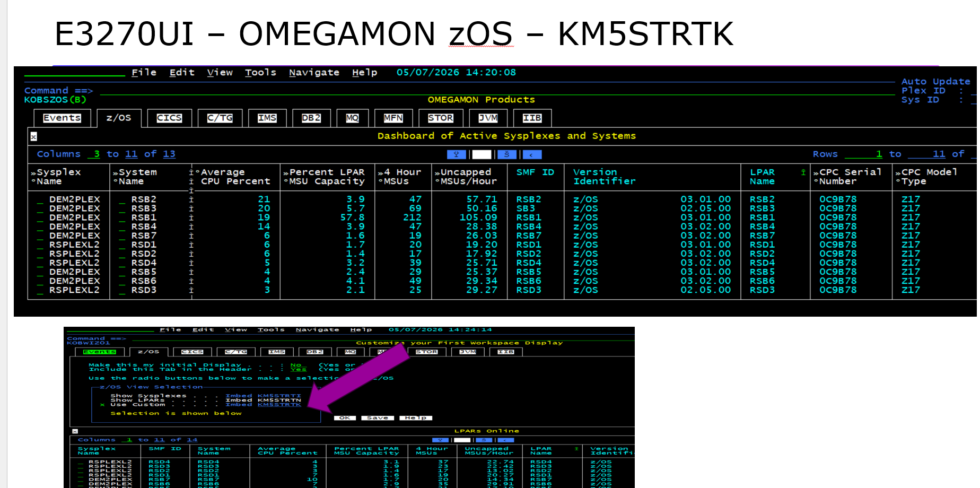This screenshot has width=980, height=488.
Task: Open Help menu in upper window
Action: (x=364, y=72)
